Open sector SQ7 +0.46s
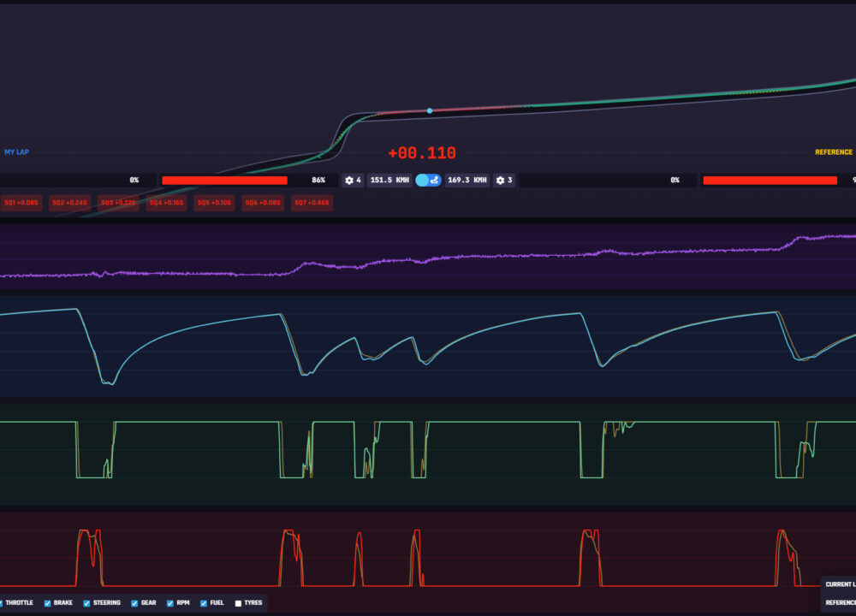856x616 pixels. click(x=312, y=203)
